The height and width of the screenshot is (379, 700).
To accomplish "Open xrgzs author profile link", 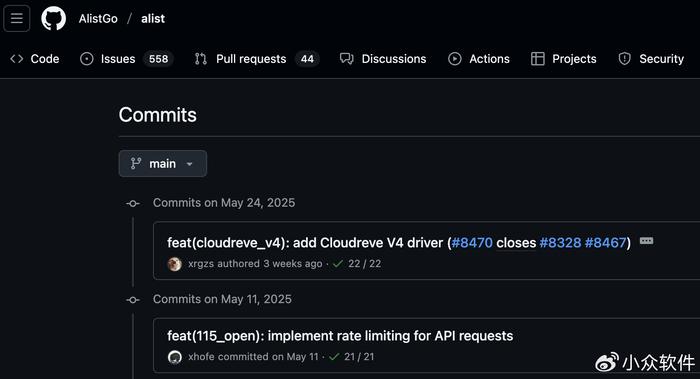I will (201, 264).
